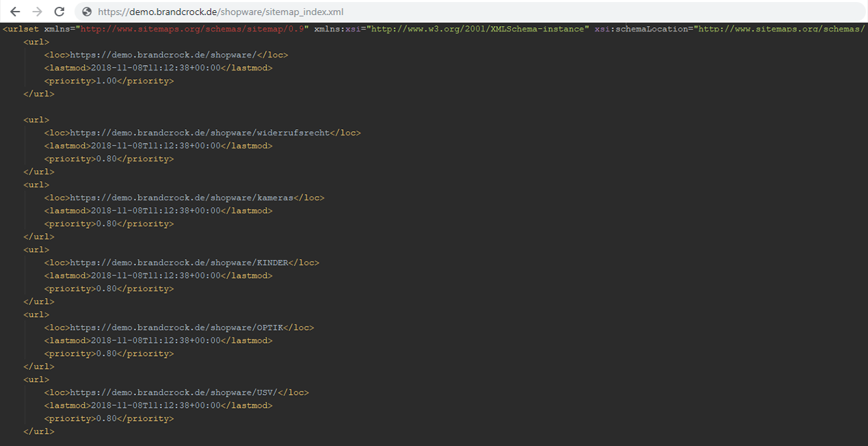
Task: Go forward to the next page
Action: pos(37,12)
